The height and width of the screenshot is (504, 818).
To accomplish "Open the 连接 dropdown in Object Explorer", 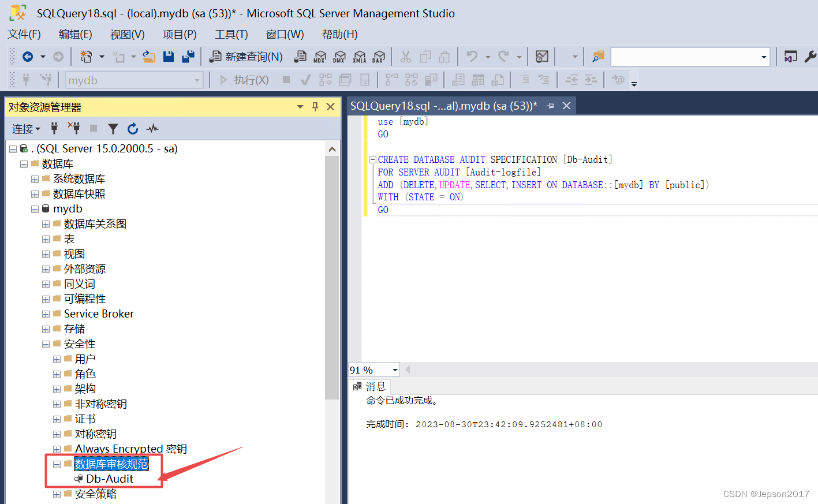I will tap(26, 129).
